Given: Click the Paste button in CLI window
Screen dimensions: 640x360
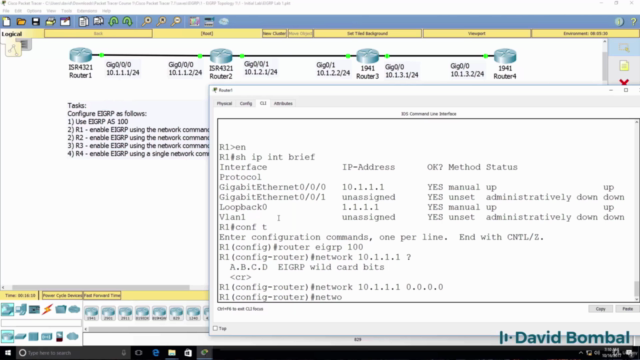Looking at the screenshot, I should click(x=627, y=309).
